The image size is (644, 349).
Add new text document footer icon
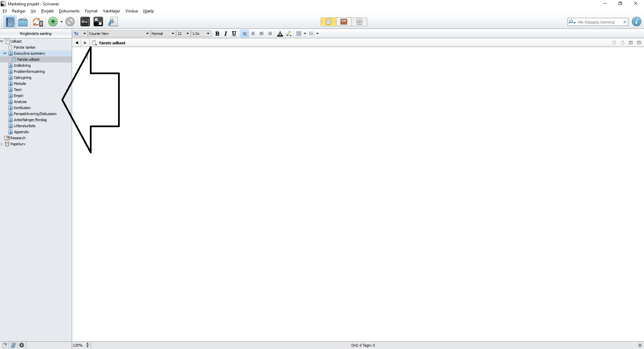pyautogui.click(x=5, y=345)
